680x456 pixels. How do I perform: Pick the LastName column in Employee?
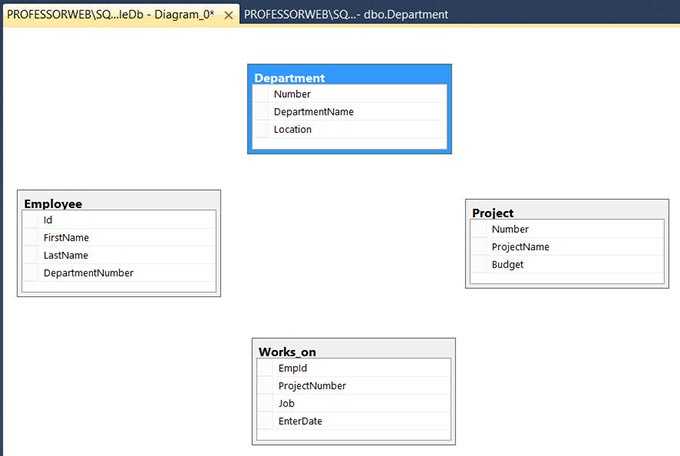click(x=66, y=255)
